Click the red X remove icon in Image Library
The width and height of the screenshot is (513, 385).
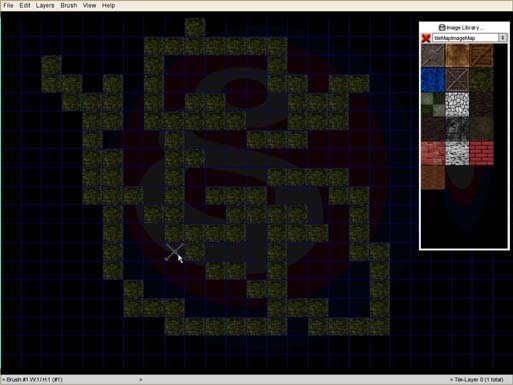point(426,38)
